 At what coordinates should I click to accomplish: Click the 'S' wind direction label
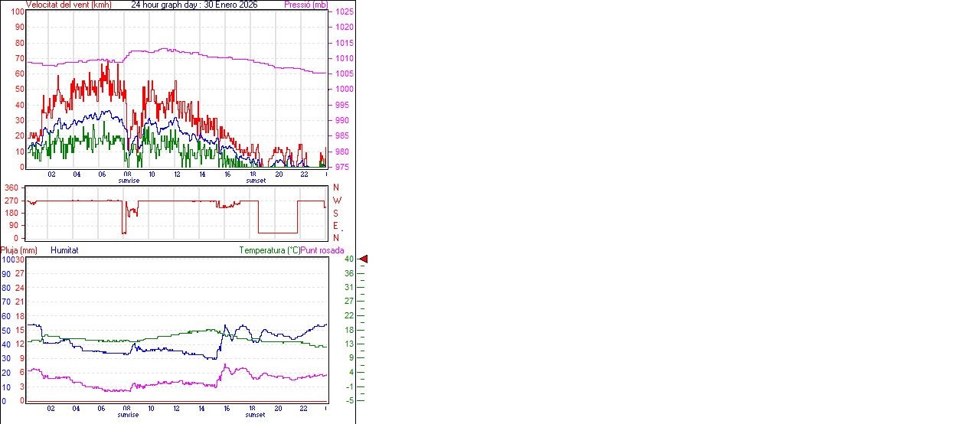click(336, 214)
